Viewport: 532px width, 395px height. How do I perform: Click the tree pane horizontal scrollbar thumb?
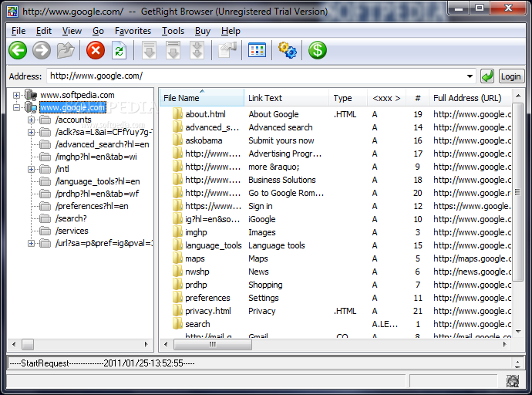tap(28, 344)
